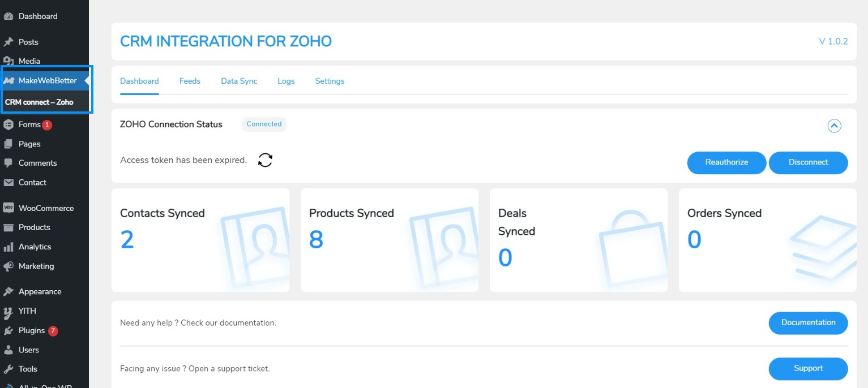
Task: Click the Posts pushpin icon
Action: coord(8,42)
